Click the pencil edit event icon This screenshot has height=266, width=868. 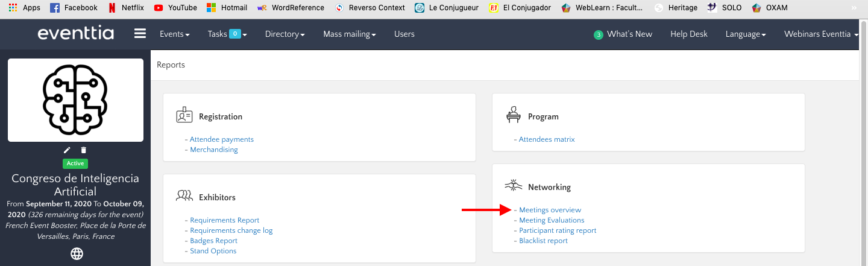pyautogui.click(x=67, y=150)
